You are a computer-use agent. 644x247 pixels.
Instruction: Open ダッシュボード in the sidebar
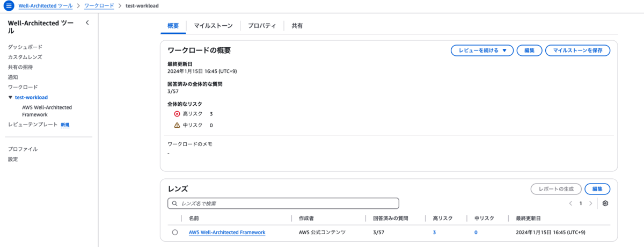pyautogui.click(x=25, y=47)
